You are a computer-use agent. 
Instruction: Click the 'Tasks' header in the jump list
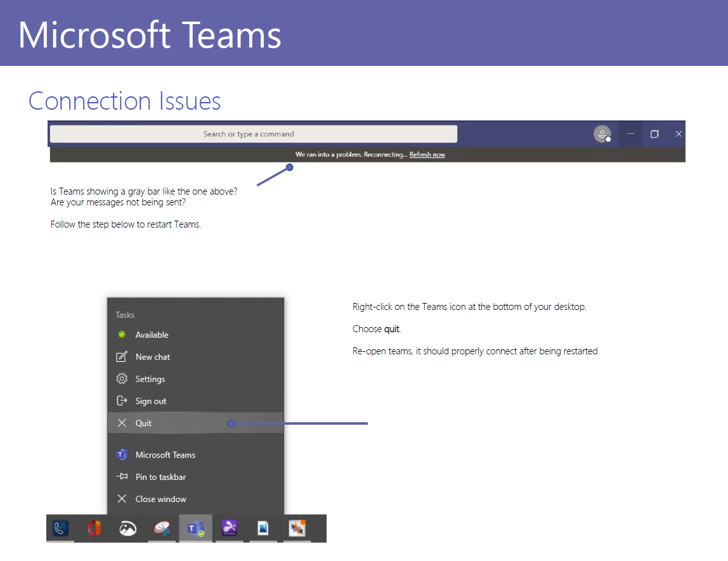coord(125,314)
